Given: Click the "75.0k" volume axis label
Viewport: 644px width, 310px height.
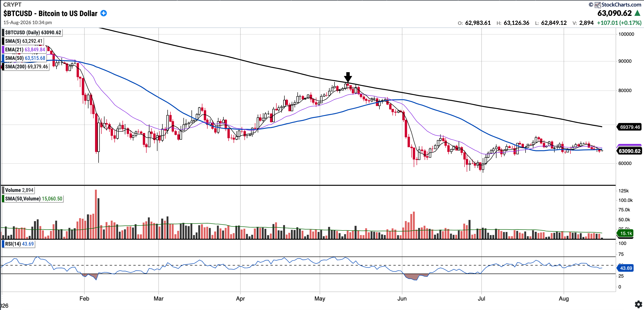Looking at the screenshot, I should (x=624, y=210).
